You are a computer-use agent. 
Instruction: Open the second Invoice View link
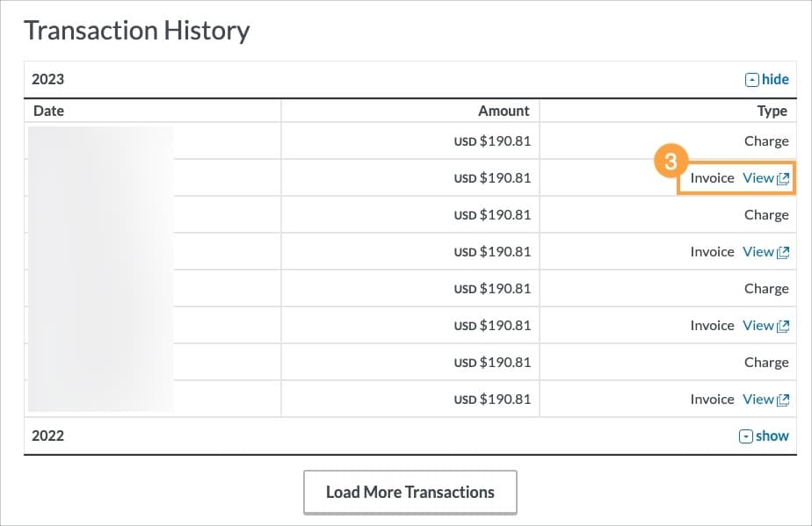point(758,251)
